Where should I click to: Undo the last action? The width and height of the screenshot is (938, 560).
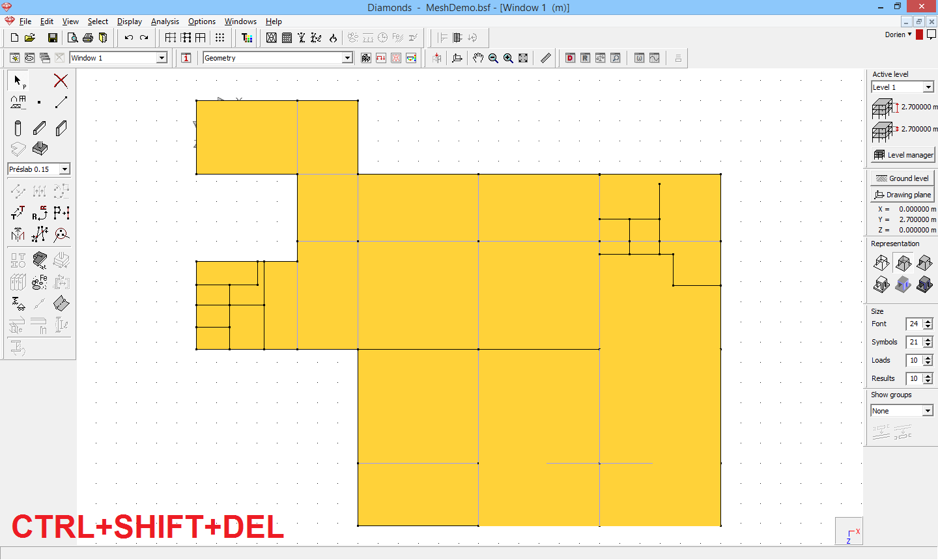click(129, 38)
